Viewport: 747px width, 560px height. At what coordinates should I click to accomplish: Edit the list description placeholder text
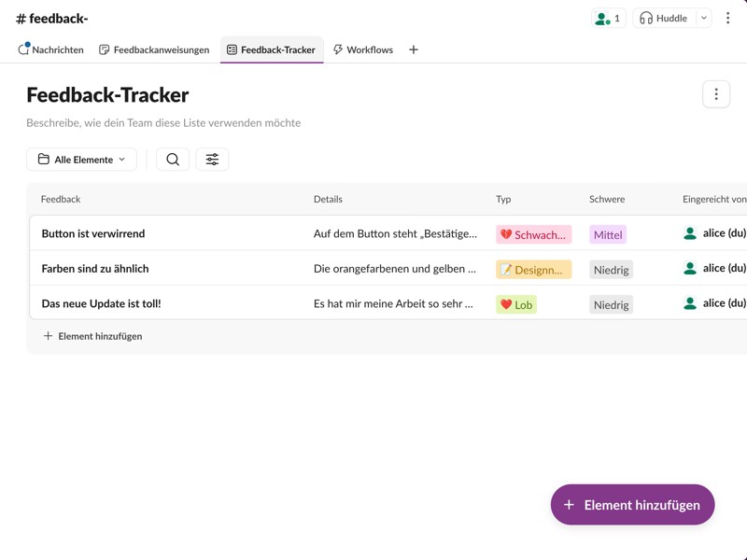point(163,123)
